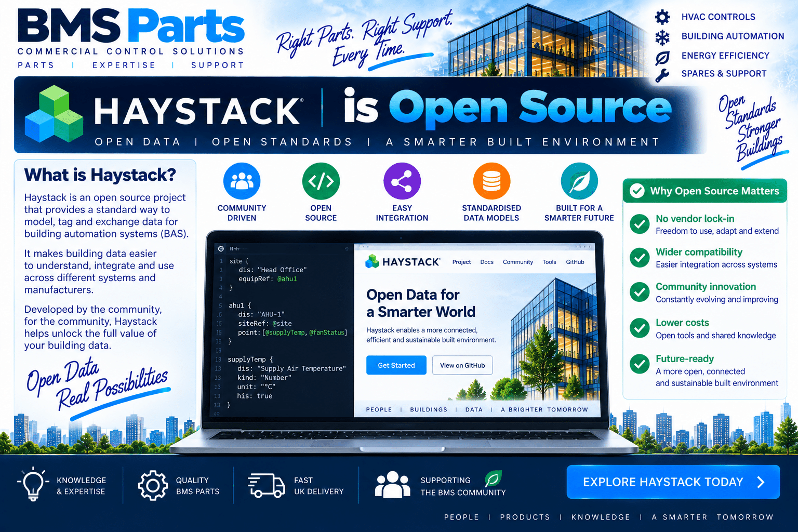Select the Community Driven people icon
Viewport: 798px width, 532px height.
coord(242,181)
